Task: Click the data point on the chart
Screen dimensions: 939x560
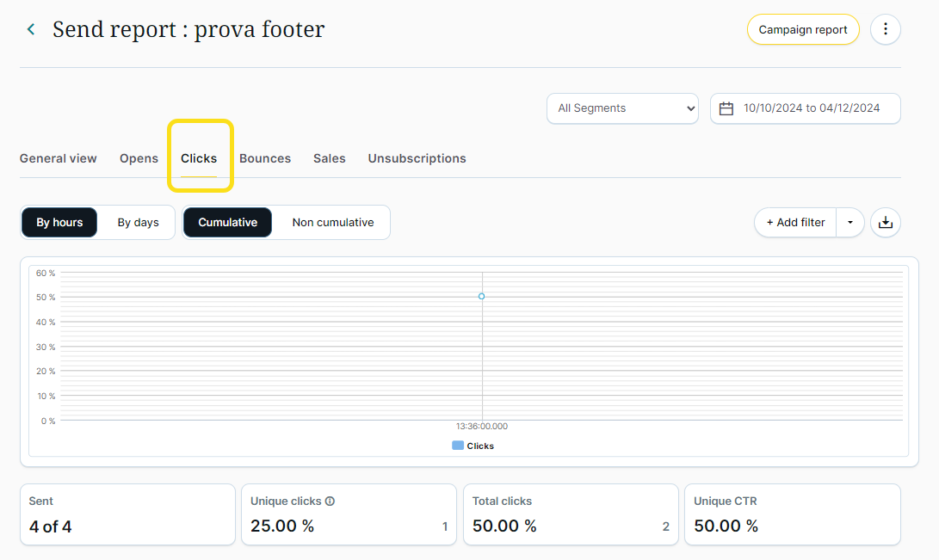Action: 481,296
